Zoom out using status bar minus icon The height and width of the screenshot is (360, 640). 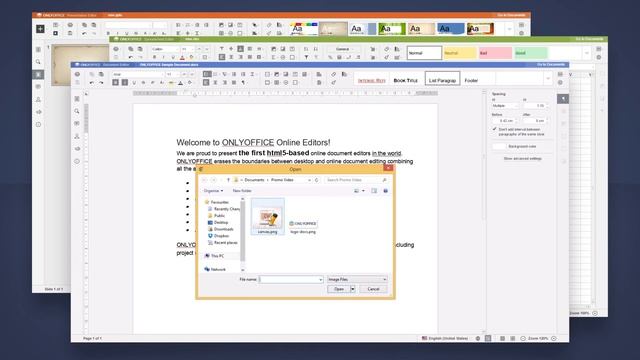point(523,338)
